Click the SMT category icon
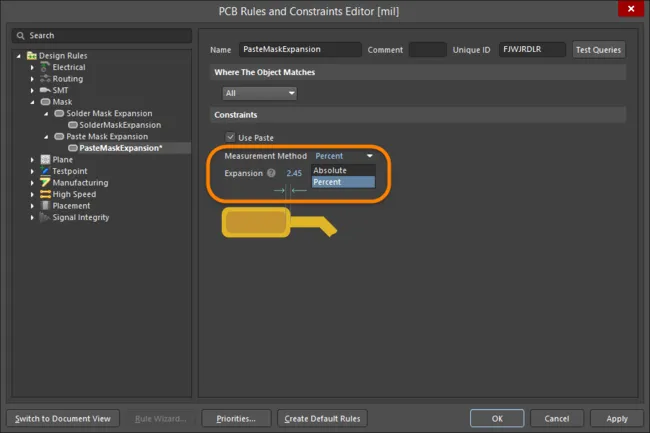This screenshot has width=650, height=433. coord(45,90)
